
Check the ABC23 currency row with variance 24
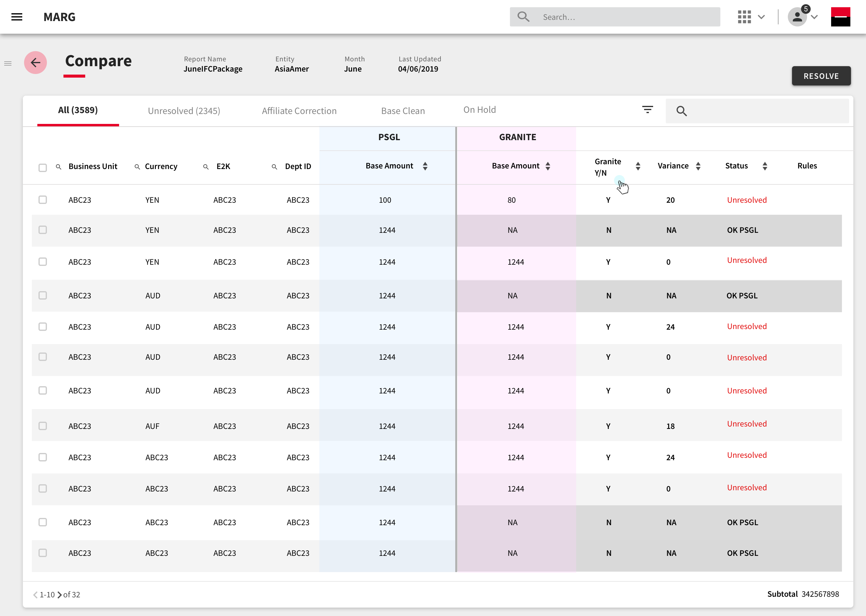click(x=42, y=457)
